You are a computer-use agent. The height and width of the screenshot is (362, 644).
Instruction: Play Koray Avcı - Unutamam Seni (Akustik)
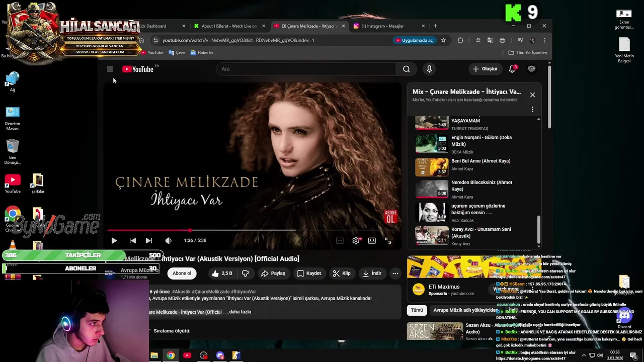point(475,236)
